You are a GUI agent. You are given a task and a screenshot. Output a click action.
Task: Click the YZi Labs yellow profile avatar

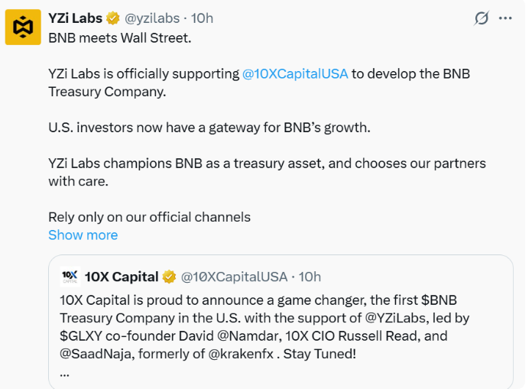tap(23, 28)
